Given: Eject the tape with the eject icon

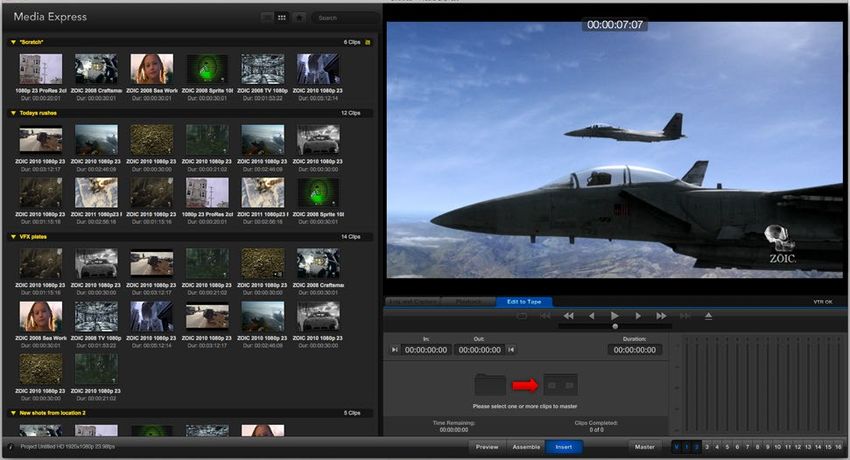Looking at the screenshot, I should coord(708,316).
